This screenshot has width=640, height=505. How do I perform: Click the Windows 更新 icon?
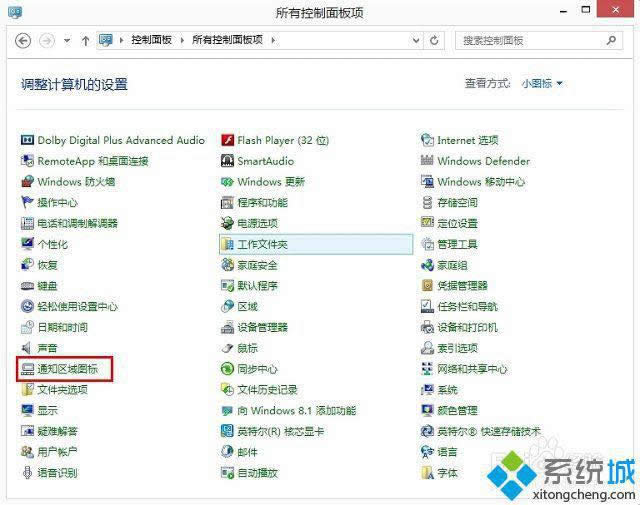(x=227, y=182)
